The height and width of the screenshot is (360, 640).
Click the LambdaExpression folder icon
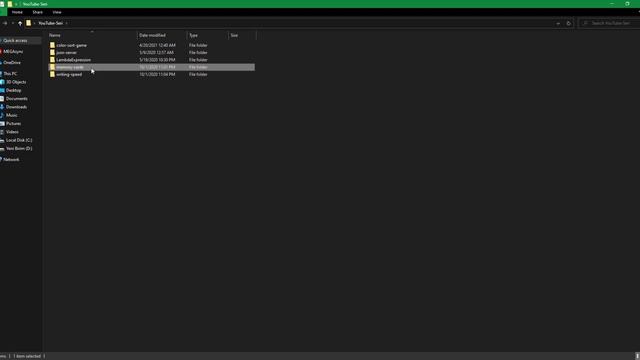click(x=52, y=60)
